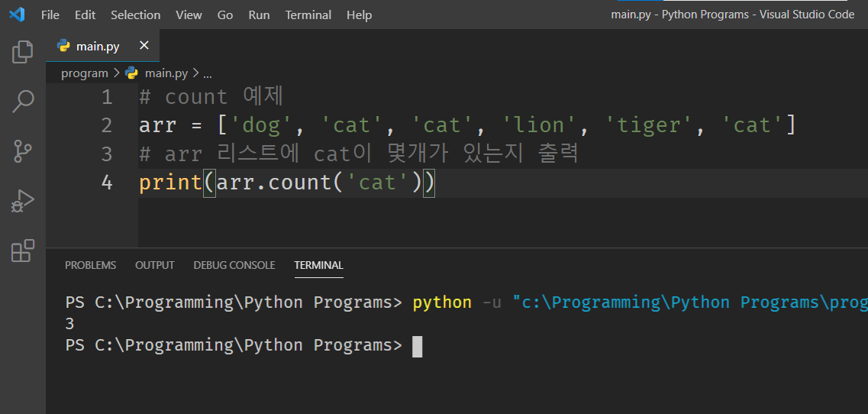The image size is (868, 414).
Task: Click line number 1 in gutter
Action: coord(107,97)
